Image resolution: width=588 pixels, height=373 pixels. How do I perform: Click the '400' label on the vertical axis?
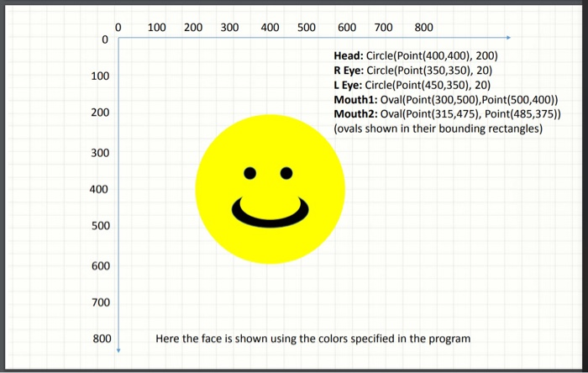coord(99,189)
